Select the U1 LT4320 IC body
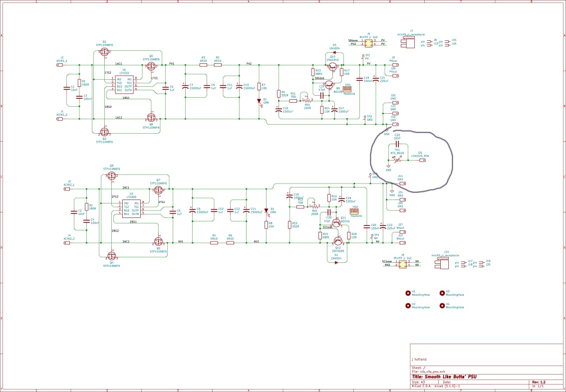 124,84
